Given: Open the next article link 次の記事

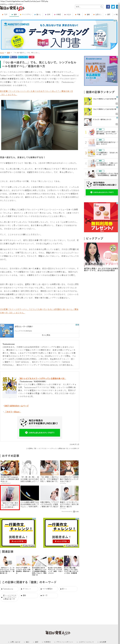Looking at the screenshot, I should pos(39,311).
